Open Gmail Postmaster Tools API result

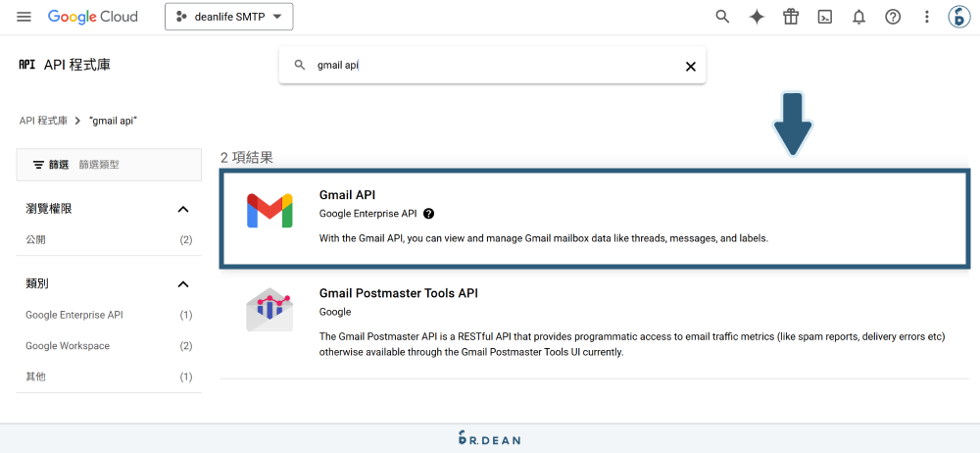(x=398, y=293)
